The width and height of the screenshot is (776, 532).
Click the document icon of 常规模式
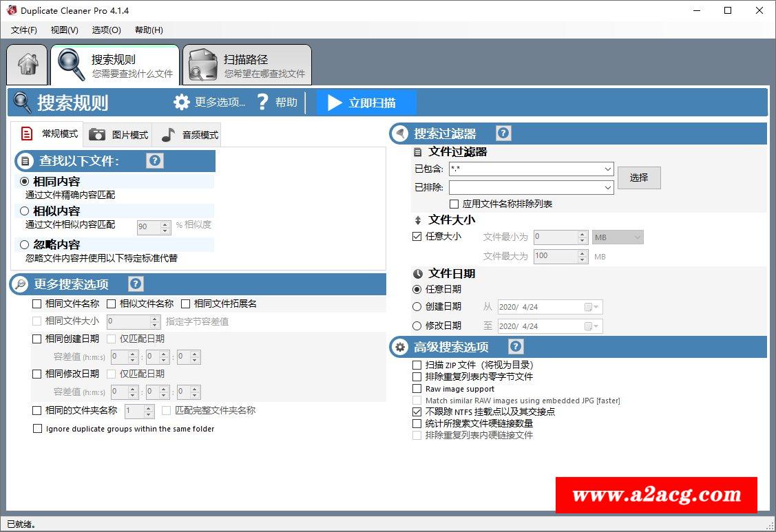[27, 134]
